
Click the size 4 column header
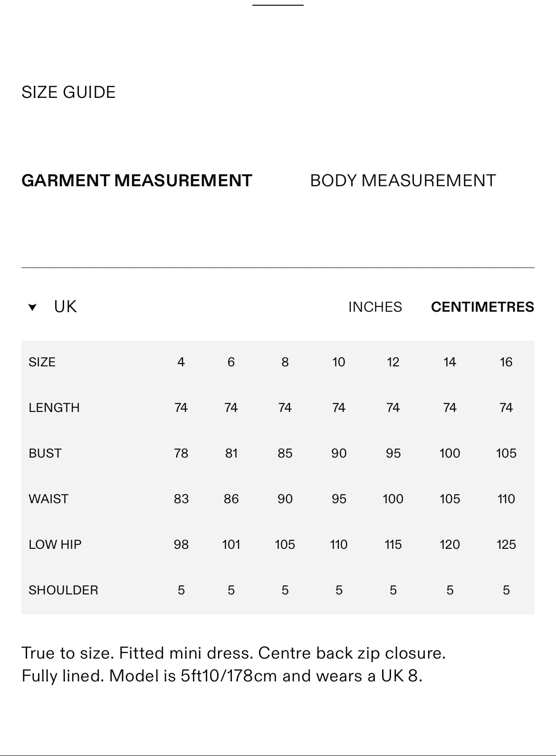coord(181,362)
